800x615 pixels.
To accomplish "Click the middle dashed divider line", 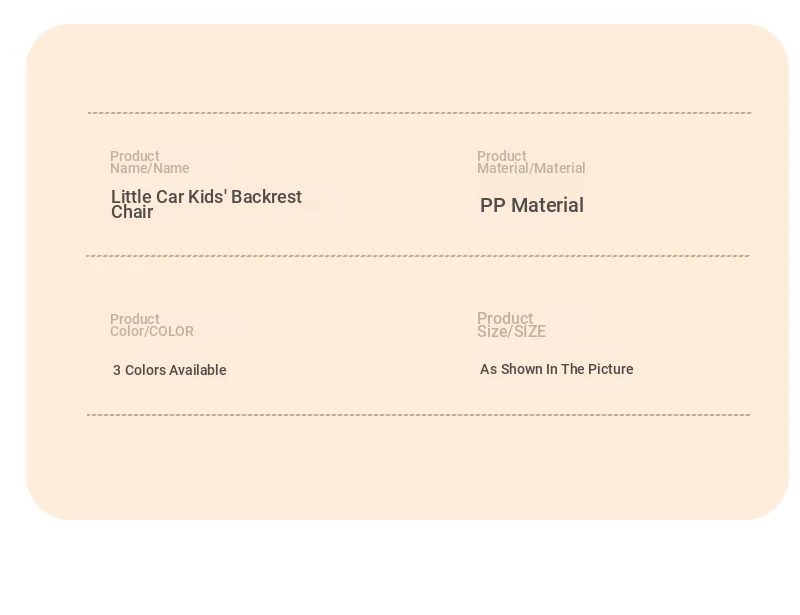I will (419, 256).
